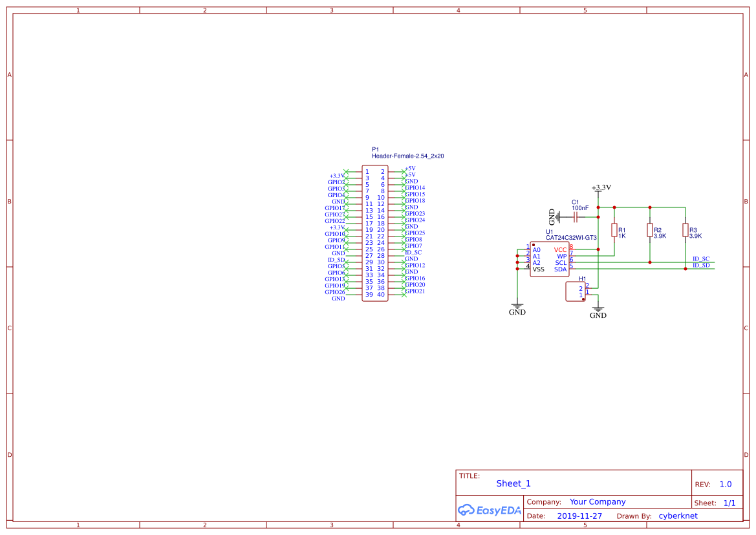Select the H1 jumper header symbol
Screen dimensions: 756x535
pyautogui.click(x=576, y=291)
